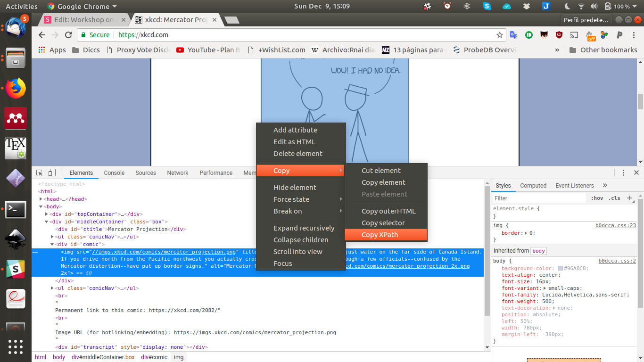The width and height of the screenshot is (644, 362).
Task: Click the grey P extension icon
Action: point(619,35)
